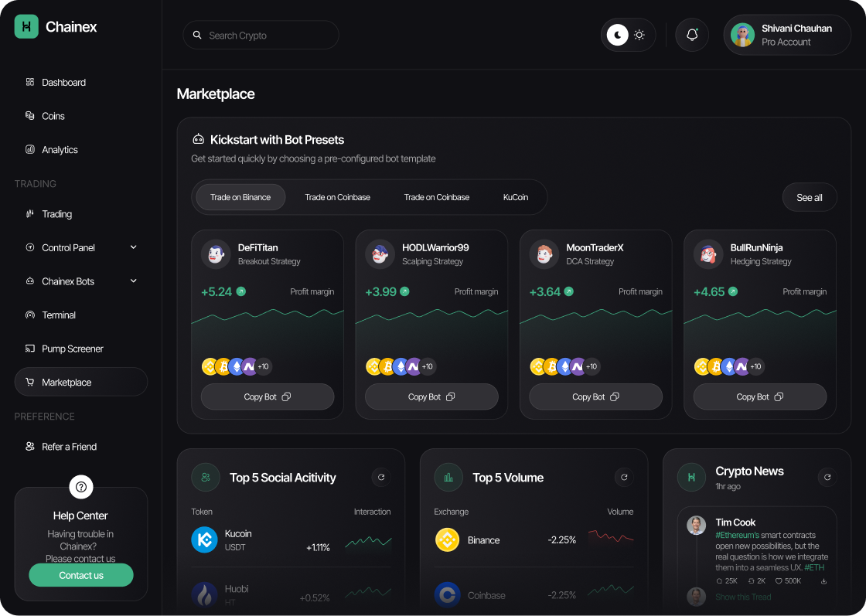Click the +10 coins badge on BullRunNinja
This screenshot has width=866, height=616.
point(755,366)
